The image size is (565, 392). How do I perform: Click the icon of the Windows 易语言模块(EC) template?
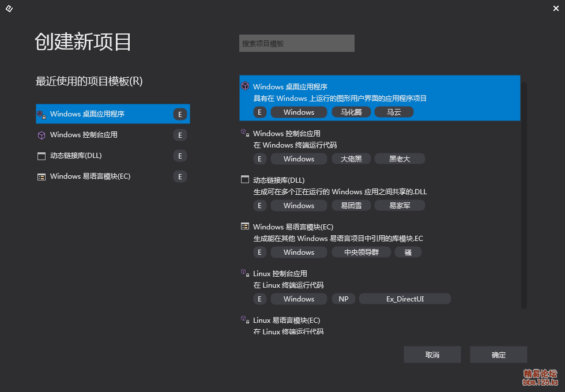click(x=245, y=226)
